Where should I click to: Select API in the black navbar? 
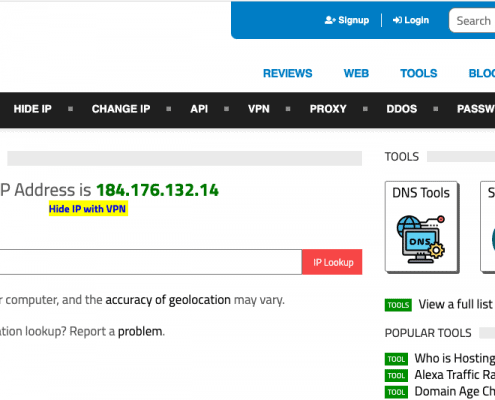tap(199, 109)
